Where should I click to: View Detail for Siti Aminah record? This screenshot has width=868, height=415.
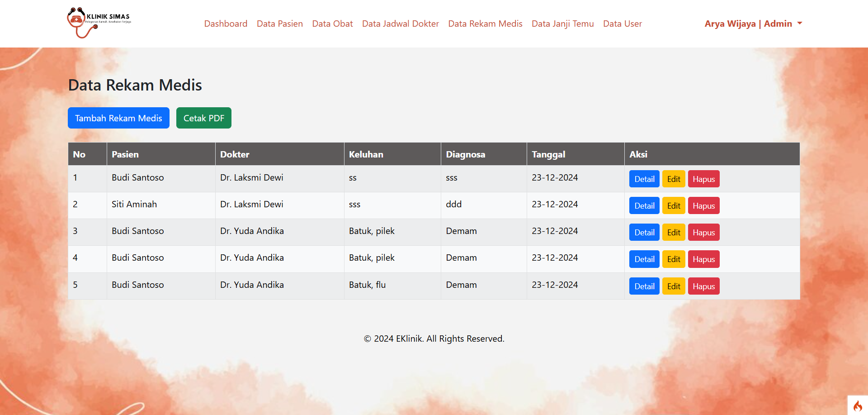coord(644,205)
